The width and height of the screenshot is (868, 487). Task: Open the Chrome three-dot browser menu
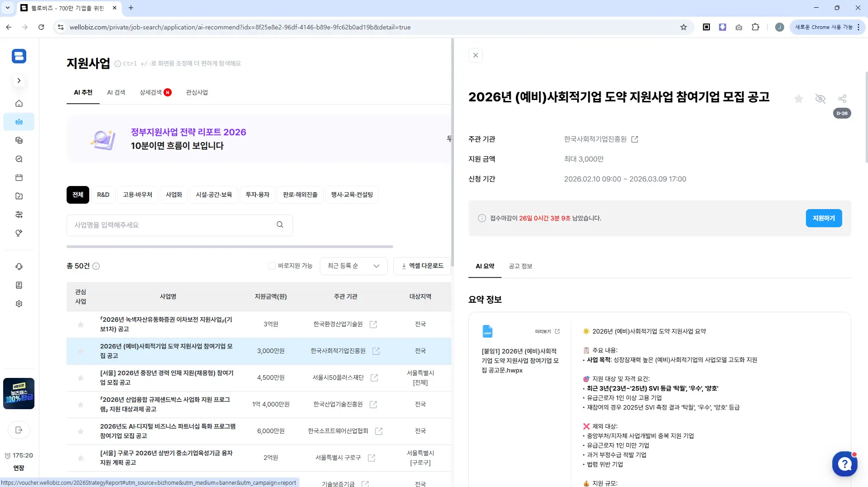point(858,27)
